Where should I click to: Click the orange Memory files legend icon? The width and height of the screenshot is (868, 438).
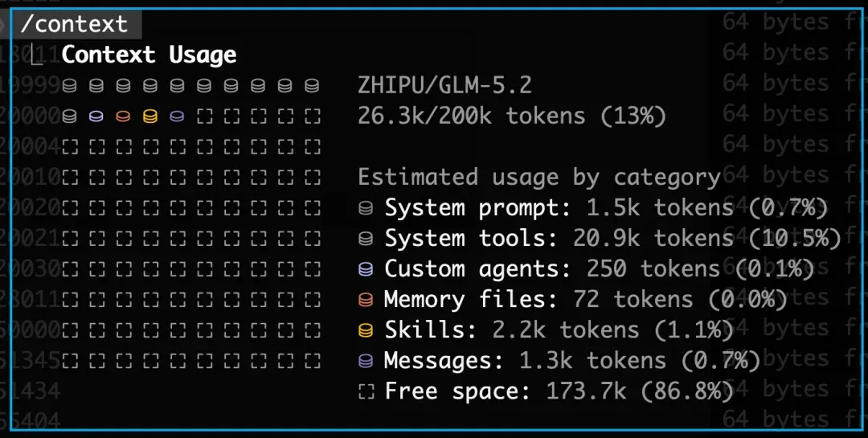coord(366,300)
